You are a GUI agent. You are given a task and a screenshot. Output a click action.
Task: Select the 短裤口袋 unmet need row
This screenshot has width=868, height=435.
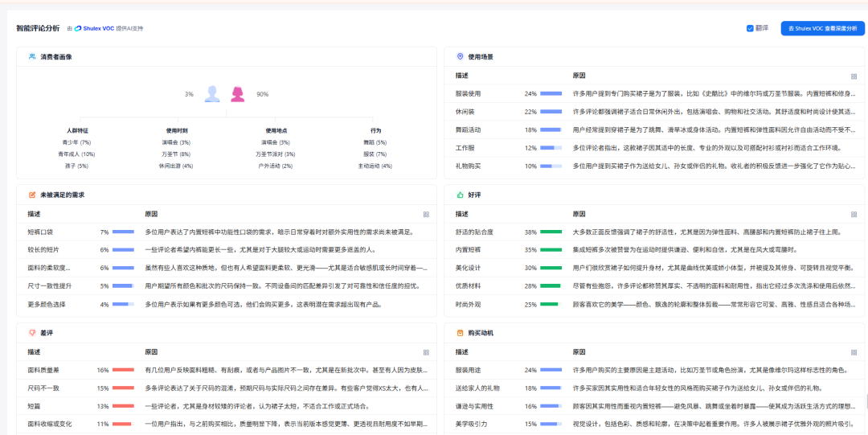click(x=227, y=232)
